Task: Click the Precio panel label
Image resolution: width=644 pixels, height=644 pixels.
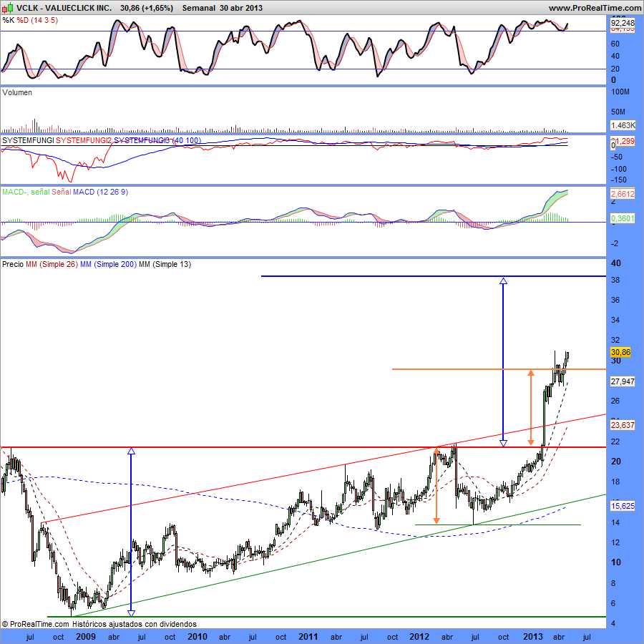Action: (x=13, y=264)
